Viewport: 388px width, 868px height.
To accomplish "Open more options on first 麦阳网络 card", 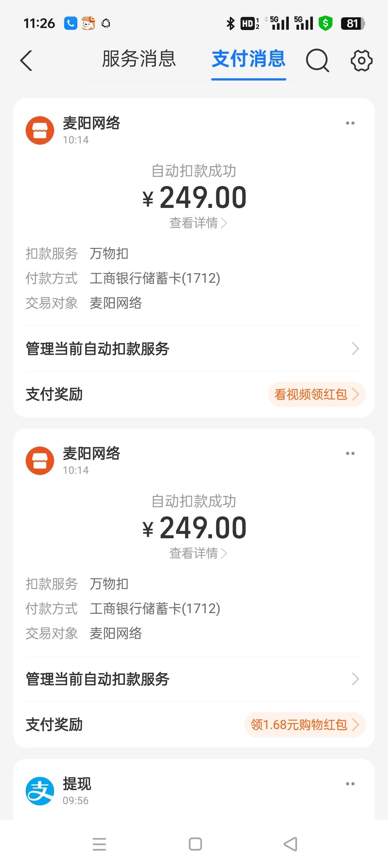I will pos(350,123).
